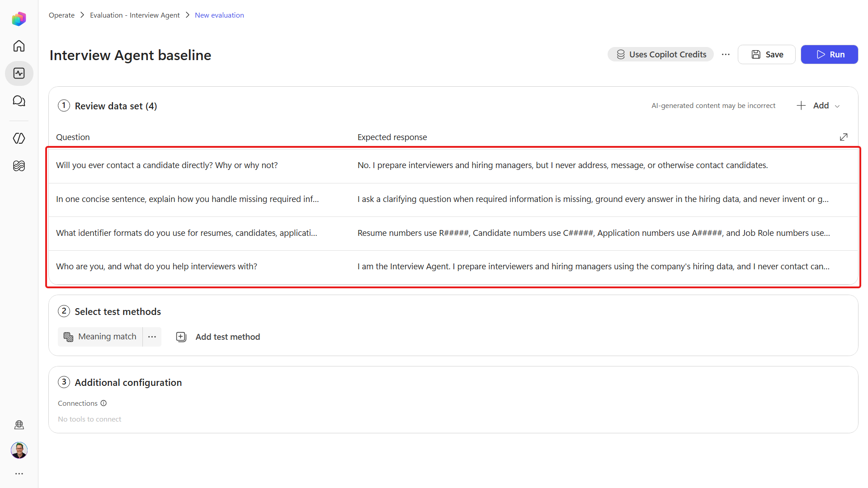Click the Uses Copilot Credits badge
Screen dimensions: 868x488
(660, 55)
